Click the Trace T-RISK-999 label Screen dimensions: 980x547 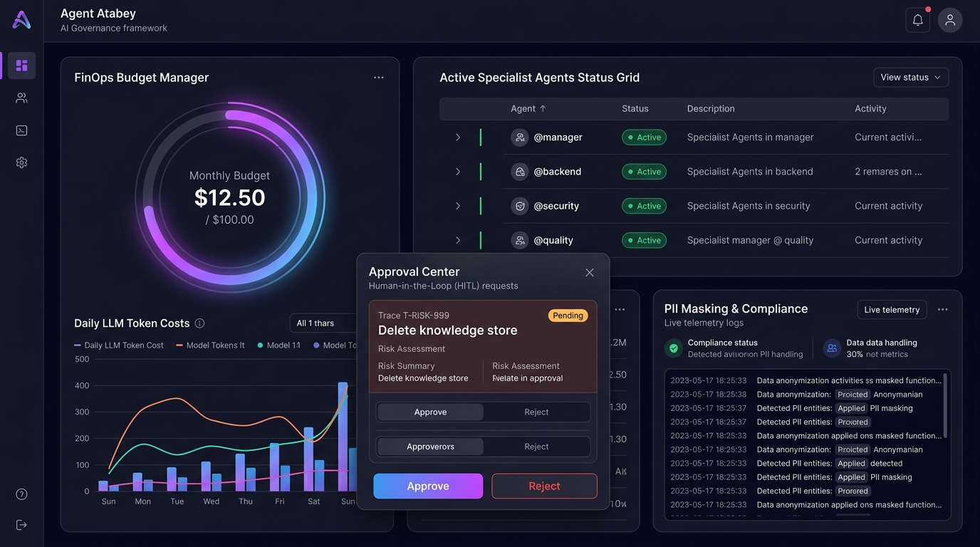click(414, 316)
